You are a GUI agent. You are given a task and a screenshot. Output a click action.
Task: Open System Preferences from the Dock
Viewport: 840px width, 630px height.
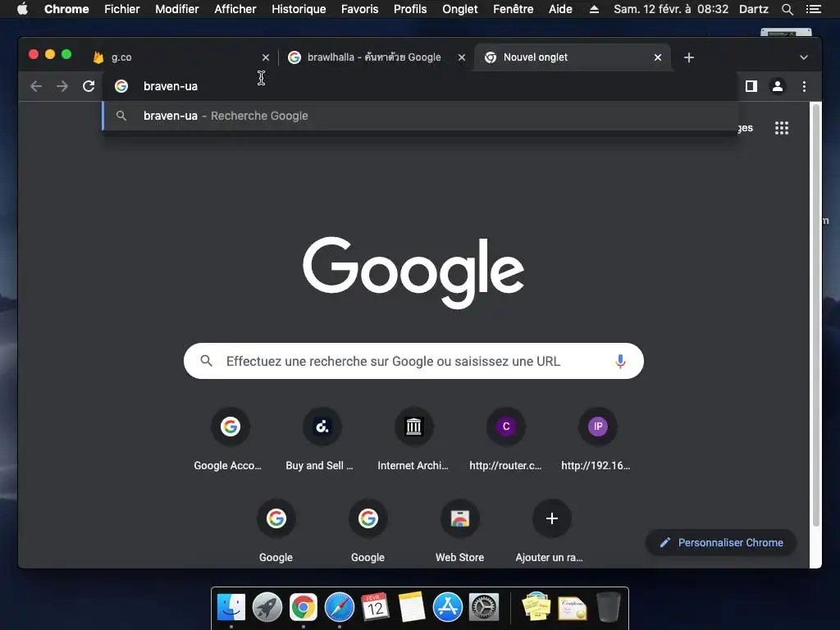click(484, 608)
